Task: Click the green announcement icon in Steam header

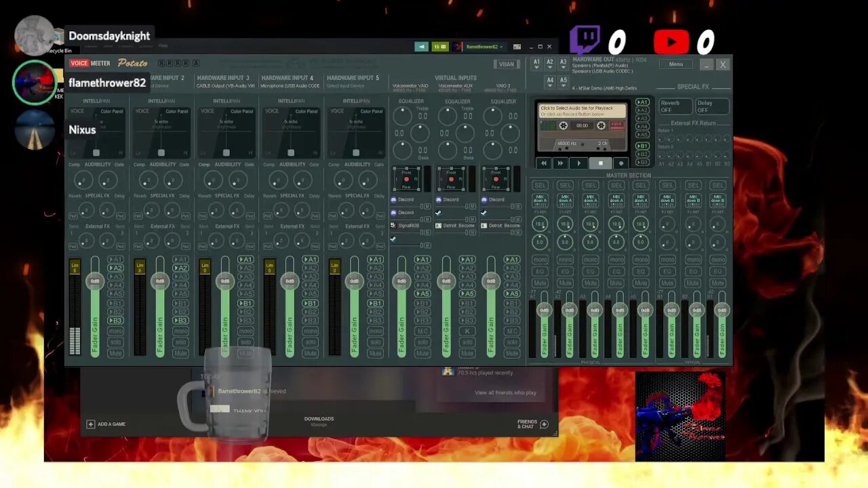Action: [422, 47]
